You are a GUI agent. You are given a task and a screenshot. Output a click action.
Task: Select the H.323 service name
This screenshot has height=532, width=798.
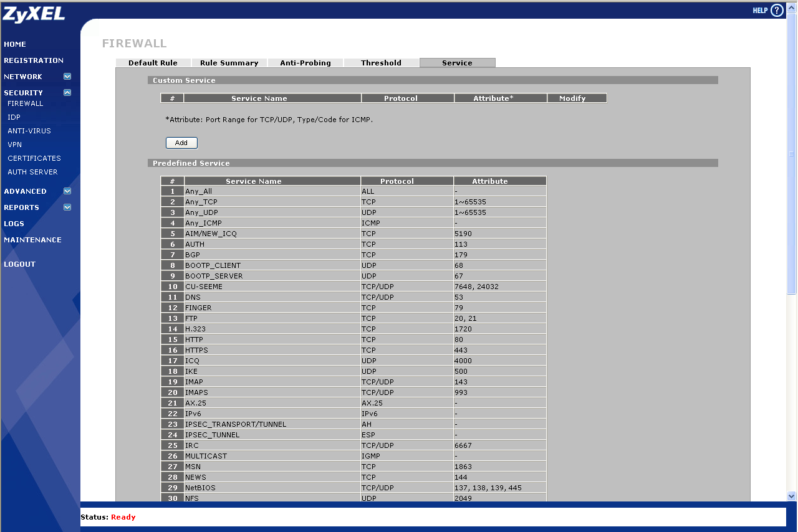point(195,329)
